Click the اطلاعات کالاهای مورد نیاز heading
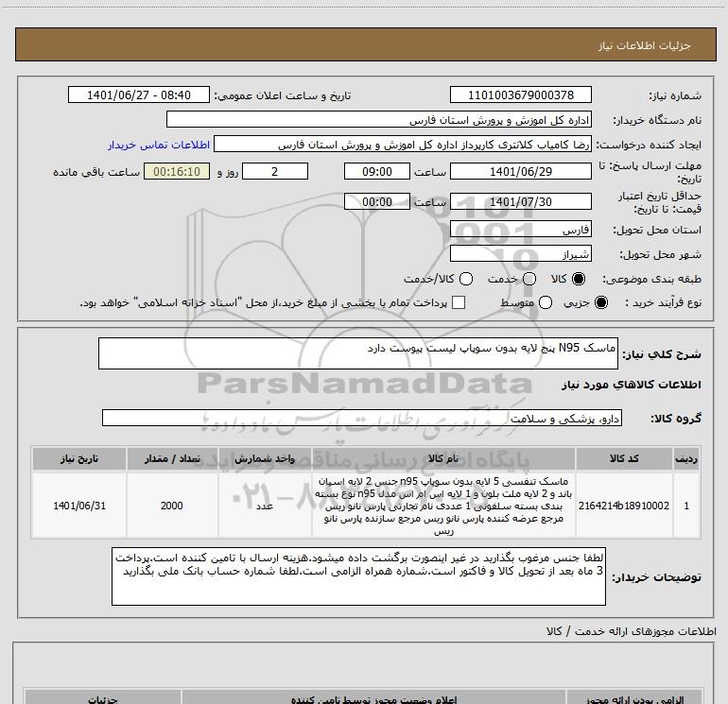Screen dimensions: 728x704 pyautogui.click(x=631, y=385)
